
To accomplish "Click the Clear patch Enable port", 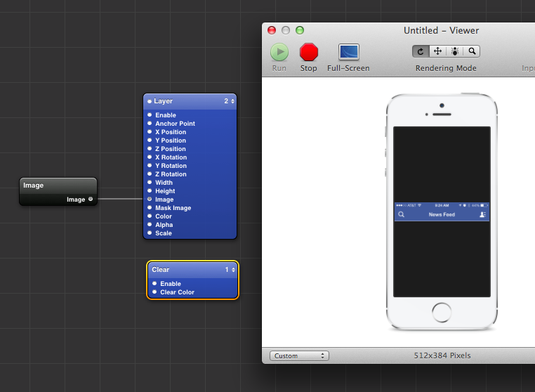I will click(x=154, y=283).
